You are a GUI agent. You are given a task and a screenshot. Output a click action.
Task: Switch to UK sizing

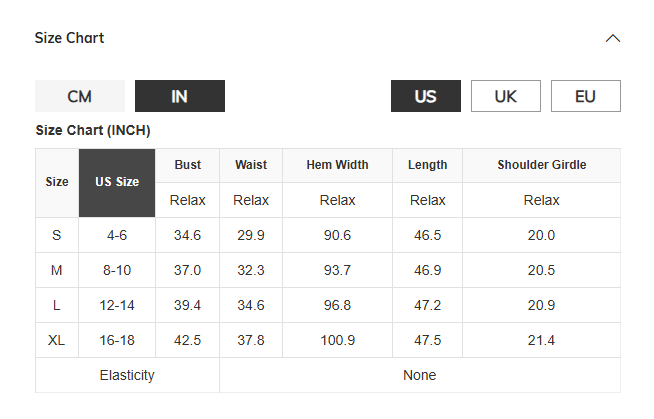click(506, 96)
